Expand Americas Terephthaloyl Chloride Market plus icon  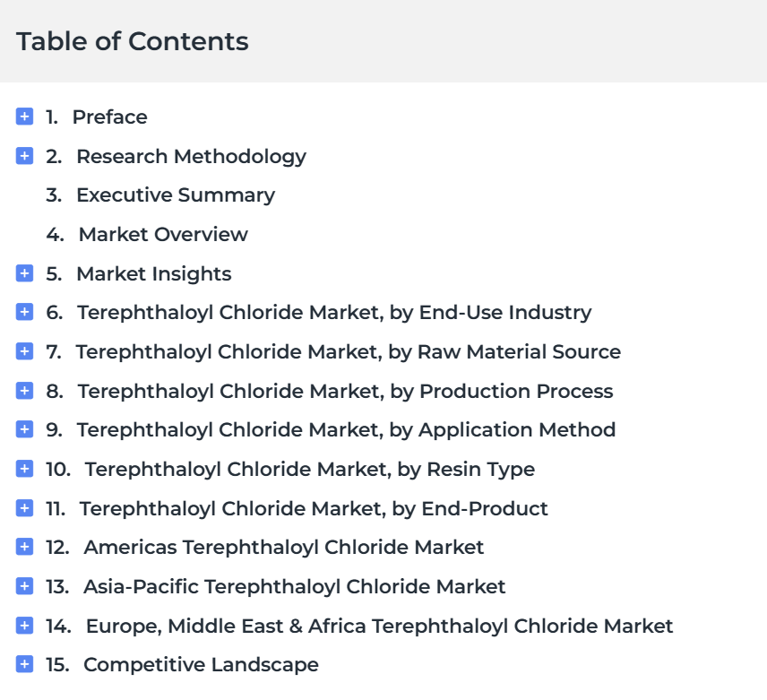24,547
